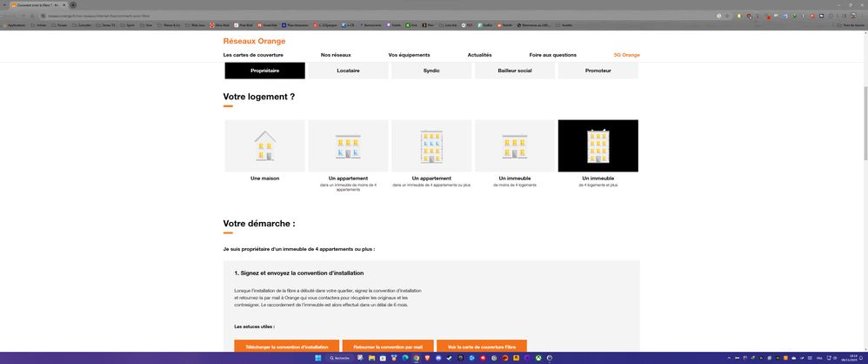This screenshot has height=364, width=868.
Task: Open the OneDrive cloud tray icon
Action: point(794,359)
